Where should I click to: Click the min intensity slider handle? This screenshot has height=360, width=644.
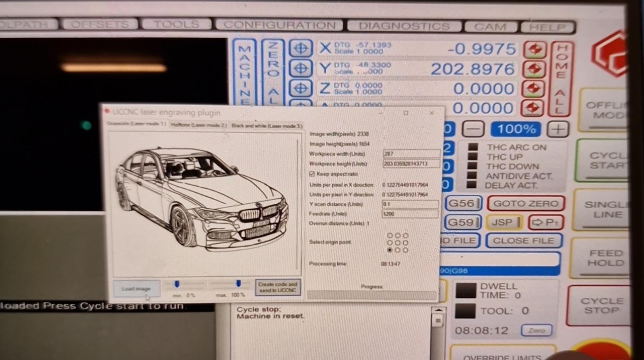pyautogui.click(x=177, y=284)
